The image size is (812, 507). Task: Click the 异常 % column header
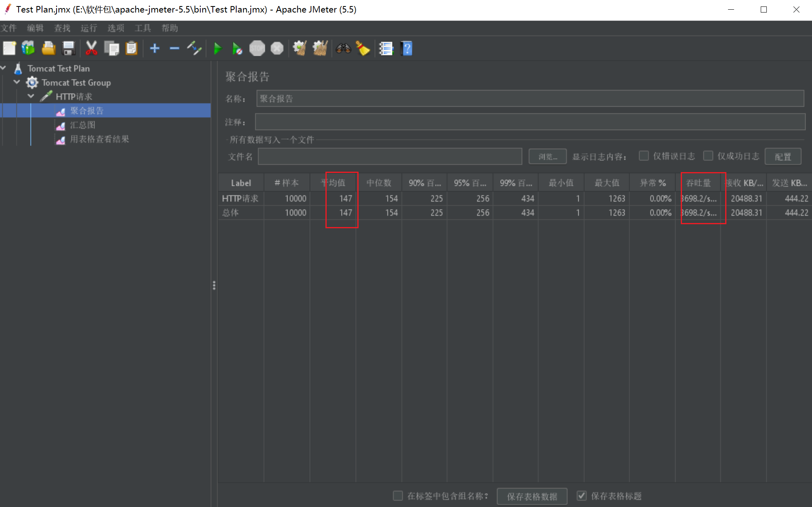point(653,183)
